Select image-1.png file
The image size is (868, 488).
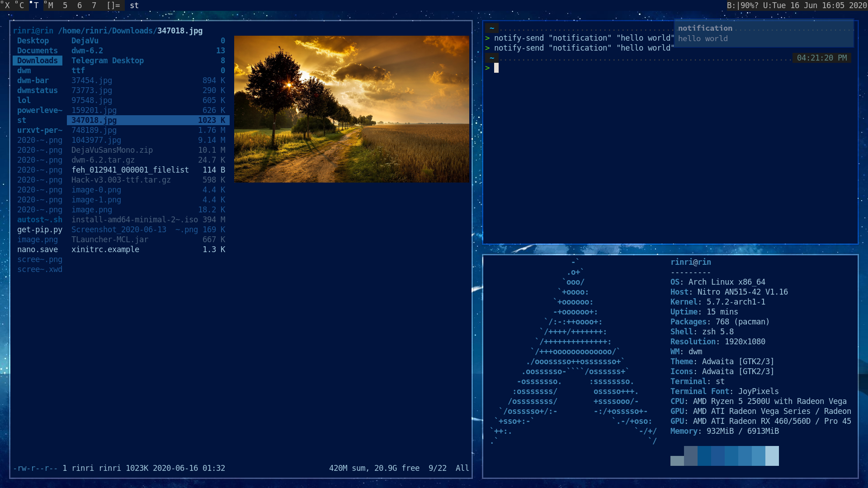tap(148, 200)
